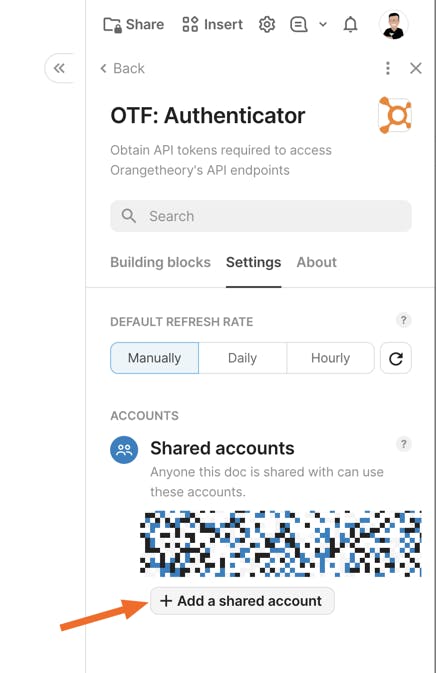Click the refresh now icon
The image size is (436, 673).
pyautogui.click(x=396, y=358)
